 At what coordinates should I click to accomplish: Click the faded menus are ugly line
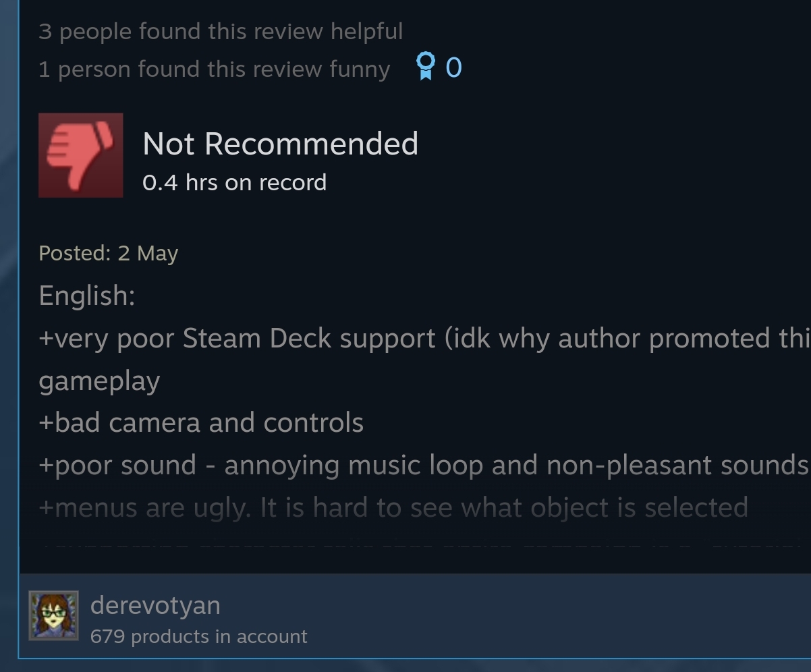(x=393, y=507)
